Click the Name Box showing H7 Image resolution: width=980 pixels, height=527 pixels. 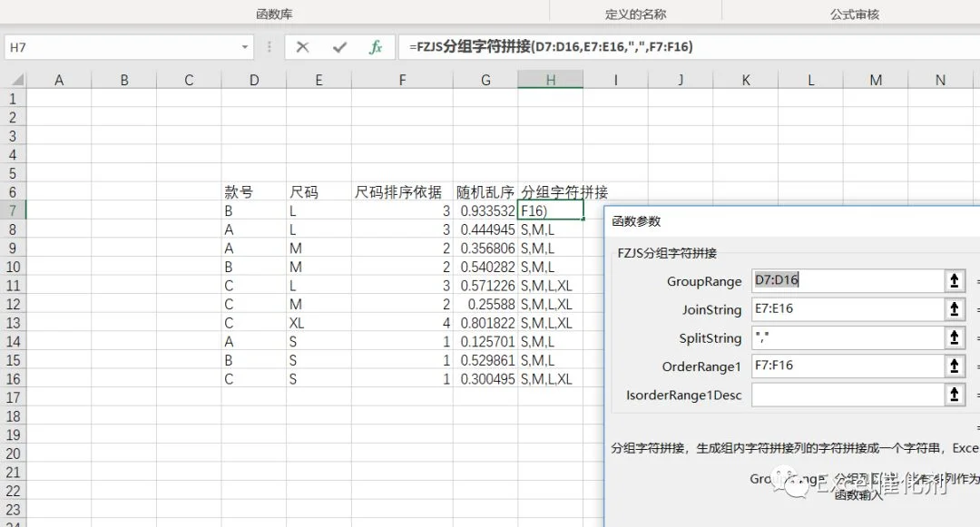(x=122, y=47)
